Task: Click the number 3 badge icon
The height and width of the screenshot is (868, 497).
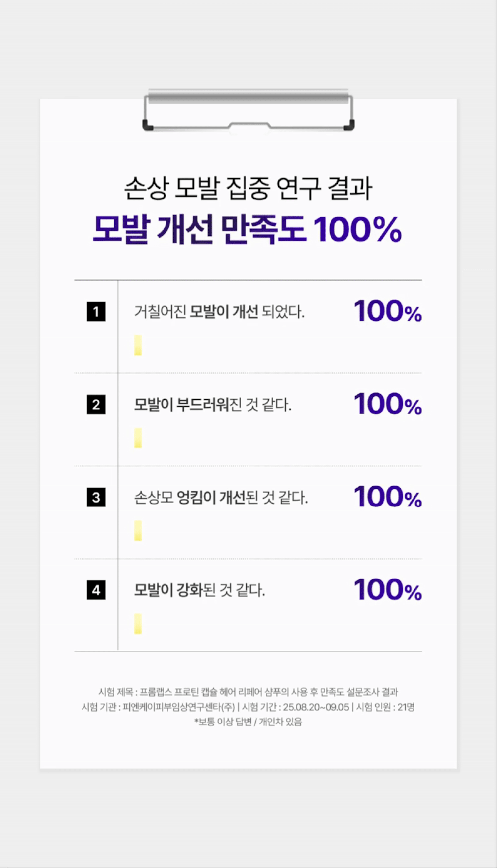Action: [96, 497]
